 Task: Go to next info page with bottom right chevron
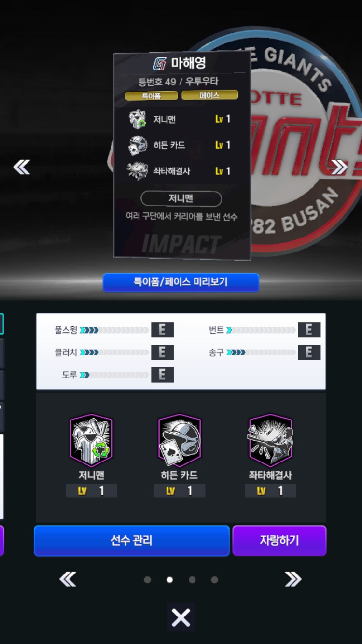(293, 579)
